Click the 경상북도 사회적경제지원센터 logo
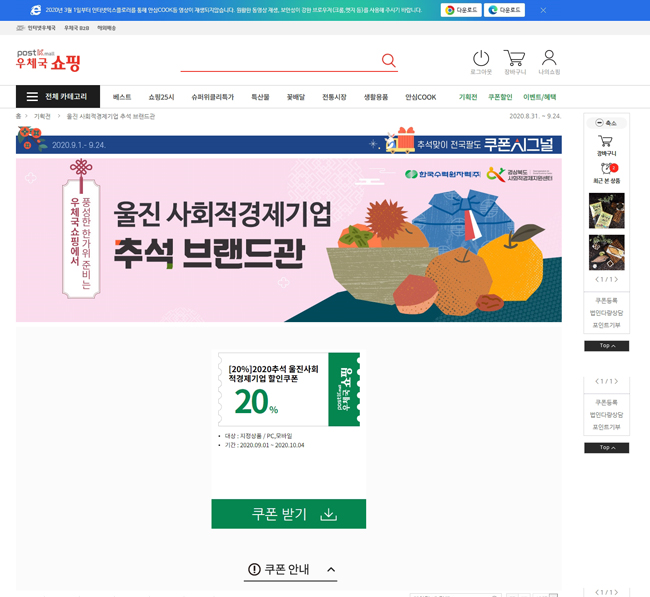 click(x=519, y=175)
